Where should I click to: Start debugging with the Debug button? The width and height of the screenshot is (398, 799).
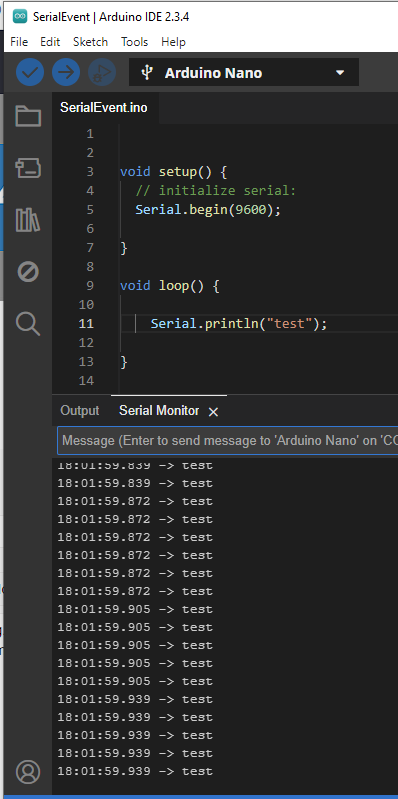[x=102, y=72]
